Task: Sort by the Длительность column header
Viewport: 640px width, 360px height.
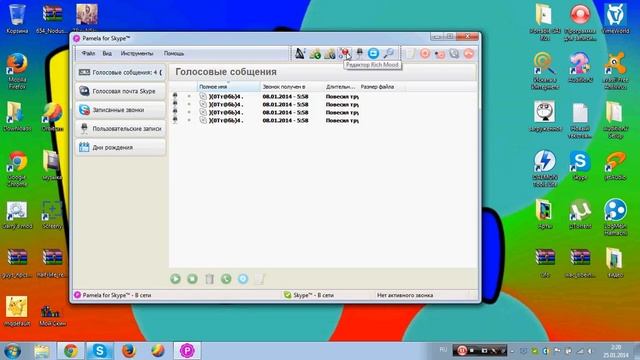Action: pos(341,87)
